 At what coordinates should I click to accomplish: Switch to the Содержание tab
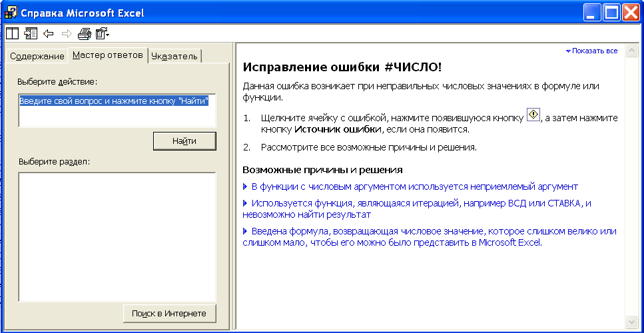(37, 56)
